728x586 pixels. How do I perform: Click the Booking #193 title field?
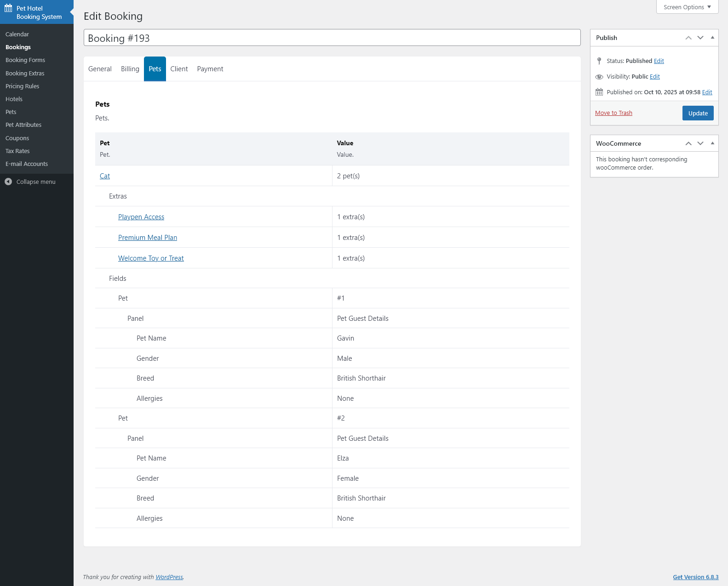[332, 38]
